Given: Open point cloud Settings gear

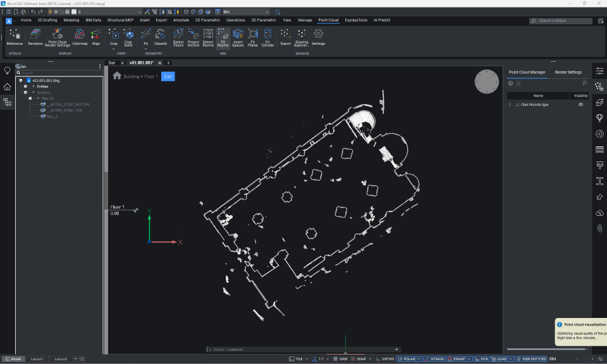Looking at the screenshot, I should click(318, 38).
